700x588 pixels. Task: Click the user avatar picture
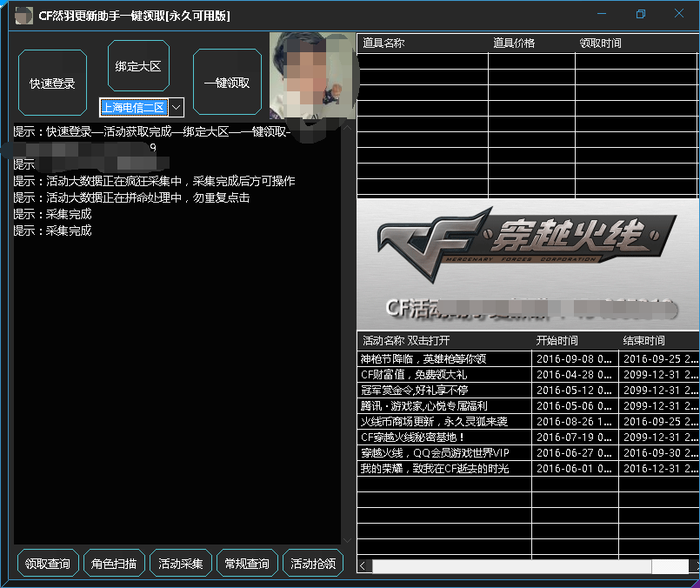pyautogui.click(x=312, y=76)
